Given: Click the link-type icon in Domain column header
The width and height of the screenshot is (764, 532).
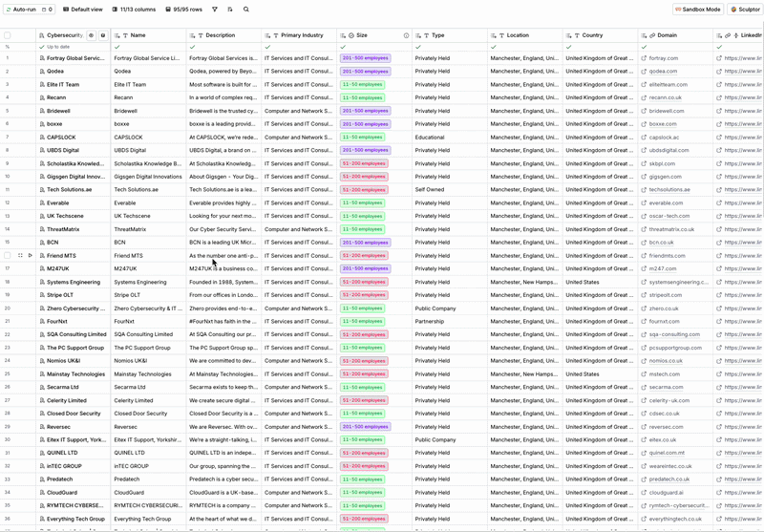Looking at the screenshot, I should coord(652,35).
